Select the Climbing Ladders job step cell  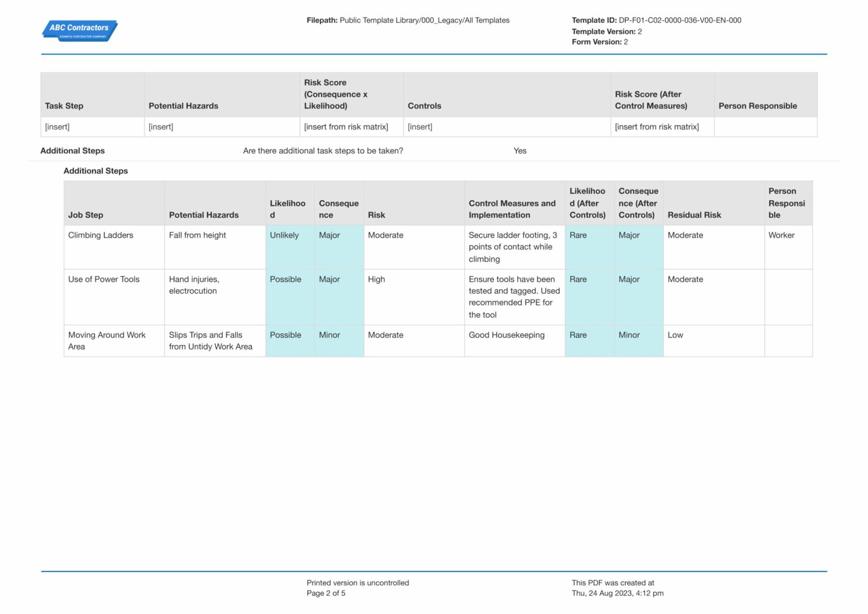101,235
